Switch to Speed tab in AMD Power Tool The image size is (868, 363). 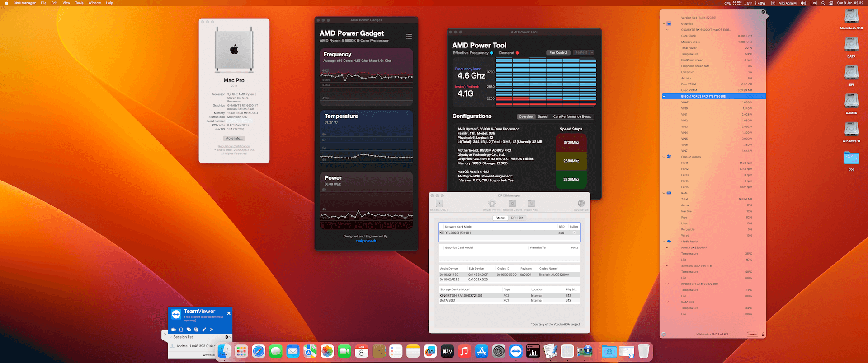tap(542, 116)
